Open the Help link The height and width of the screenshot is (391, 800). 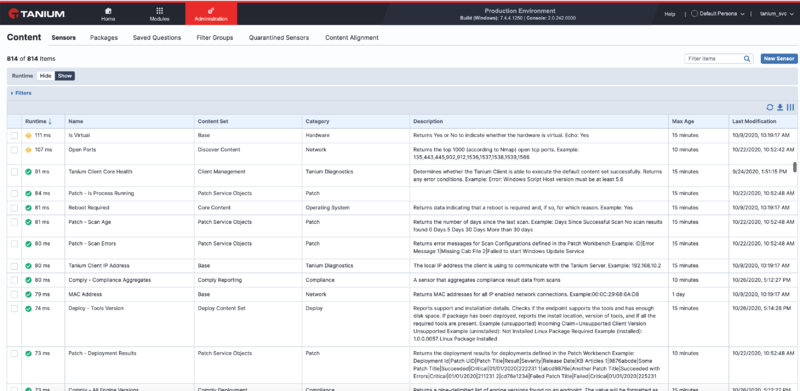click(670, 14)
